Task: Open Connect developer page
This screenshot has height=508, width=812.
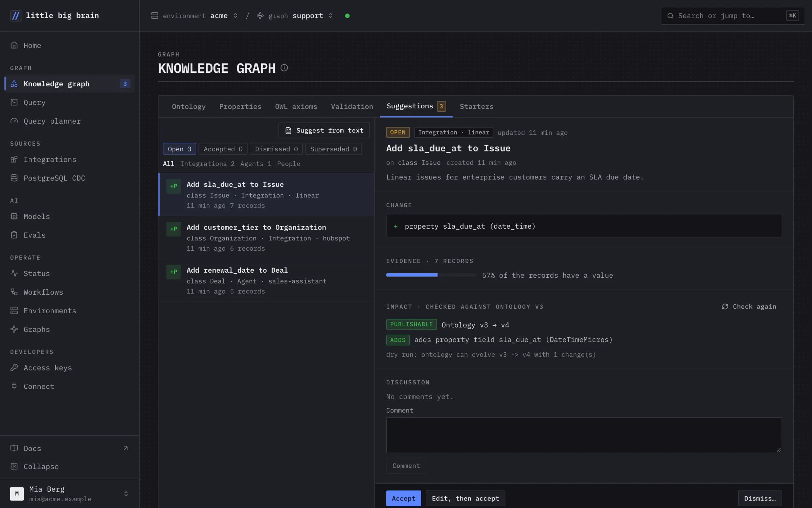Action: point(70,386)
